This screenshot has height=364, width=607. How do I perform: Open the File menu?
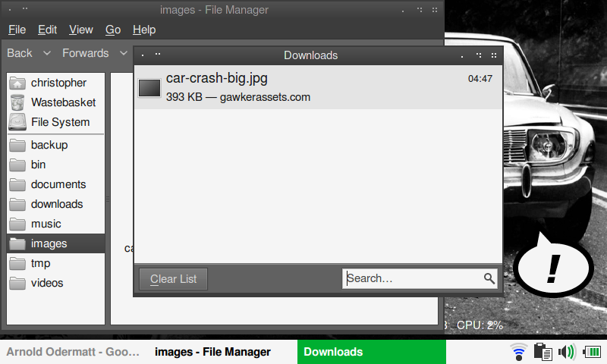[x=17, y=30]
